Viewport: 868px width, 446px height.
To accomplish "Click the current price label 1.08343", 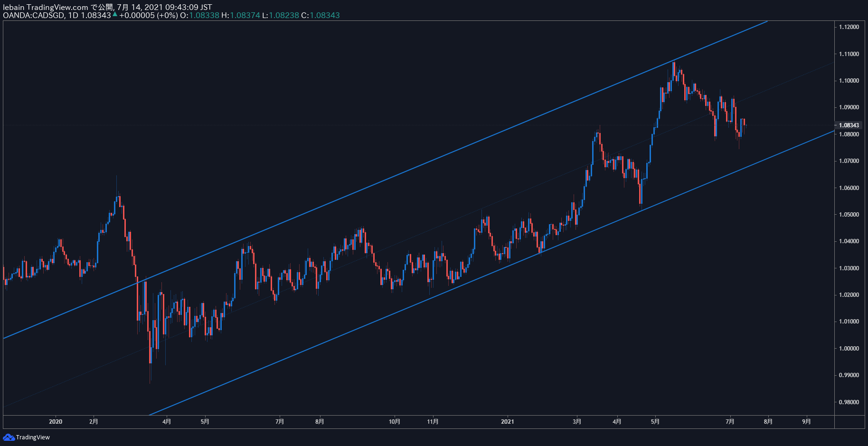I will (x=849, y=125).
